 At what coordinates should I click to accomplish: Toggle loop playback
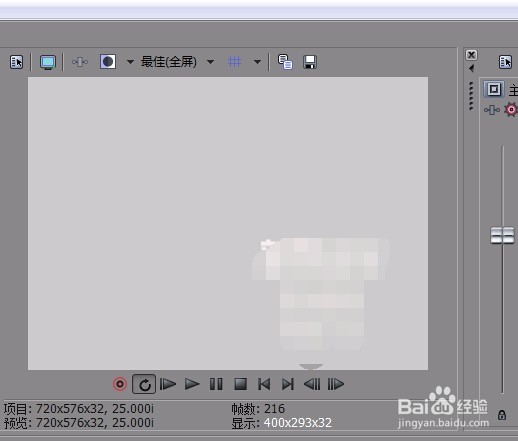pos(144,384)
